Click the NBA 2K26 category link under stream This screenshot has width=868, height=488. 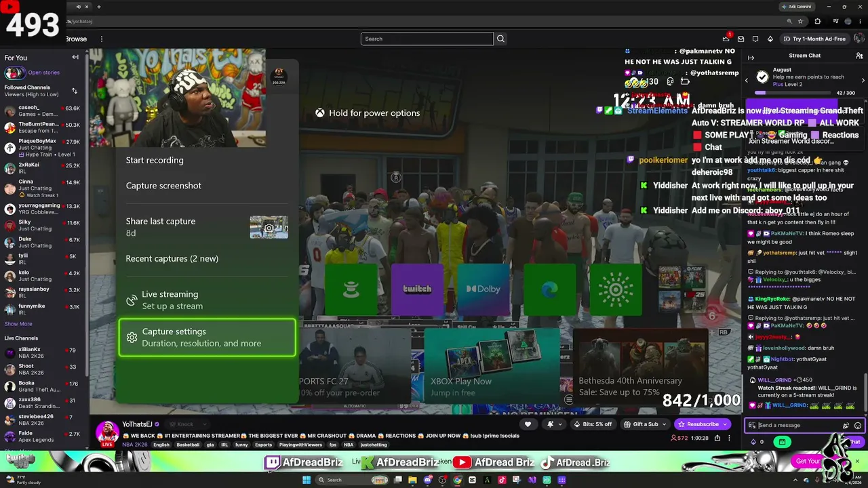136,445
